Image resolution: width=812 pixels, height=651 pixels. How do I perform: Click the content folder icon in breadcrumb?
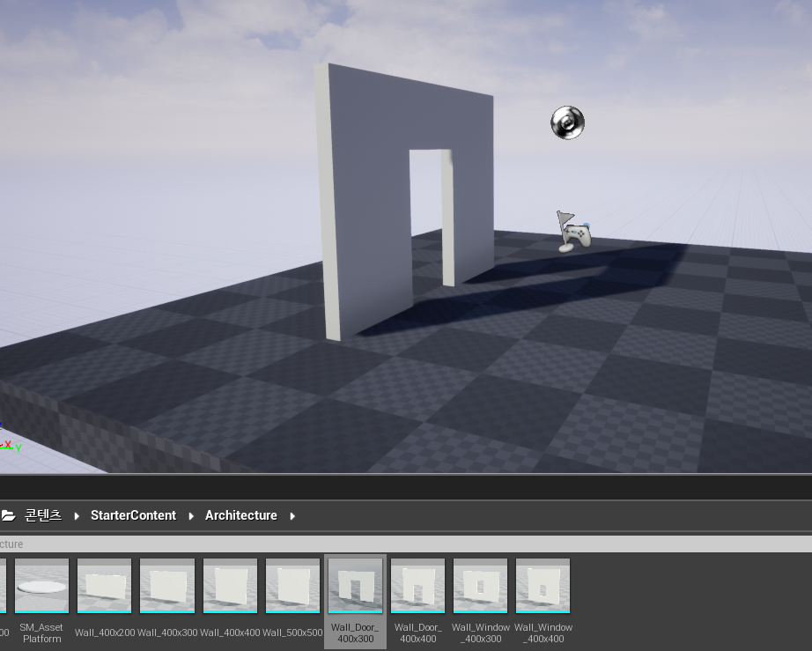(8, 515)
